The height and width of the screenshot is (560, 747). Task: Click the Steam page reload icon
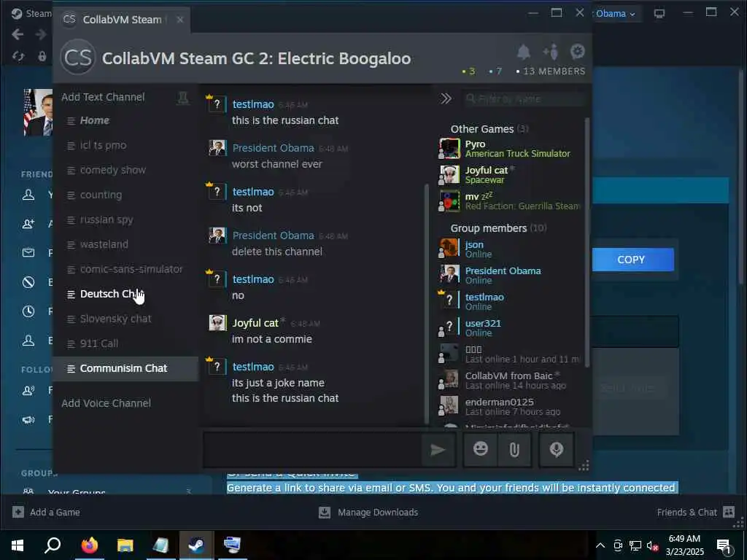point(18,56)
